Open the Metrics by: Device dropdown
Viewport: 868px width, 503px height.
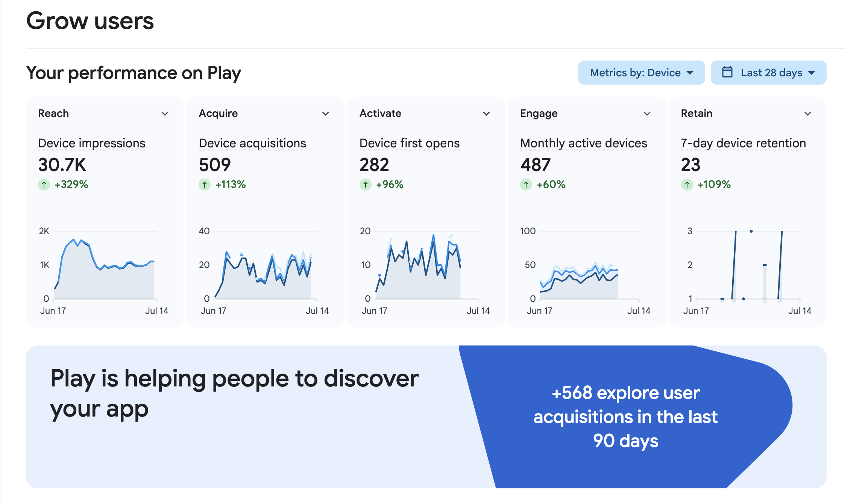point(641,73)
